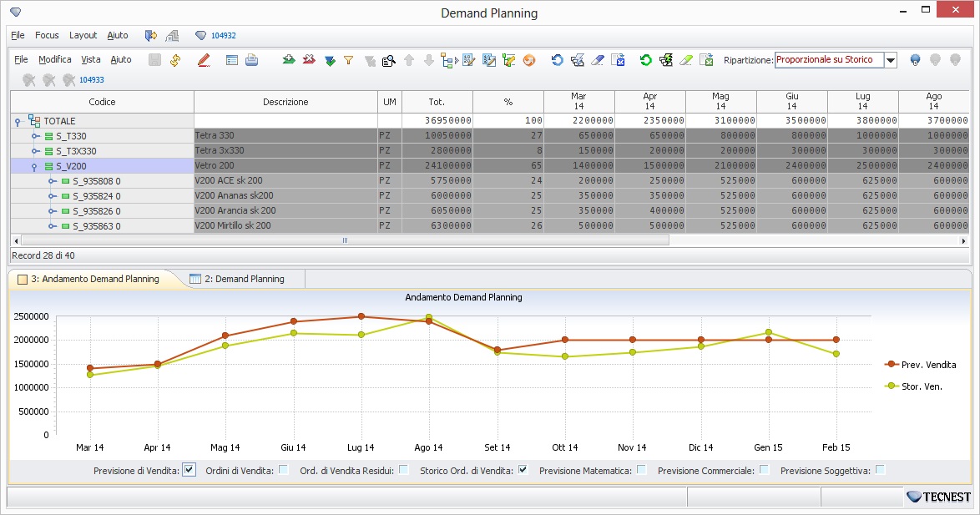Expand the S_935808 0 tree node

(x=53, y=180)
